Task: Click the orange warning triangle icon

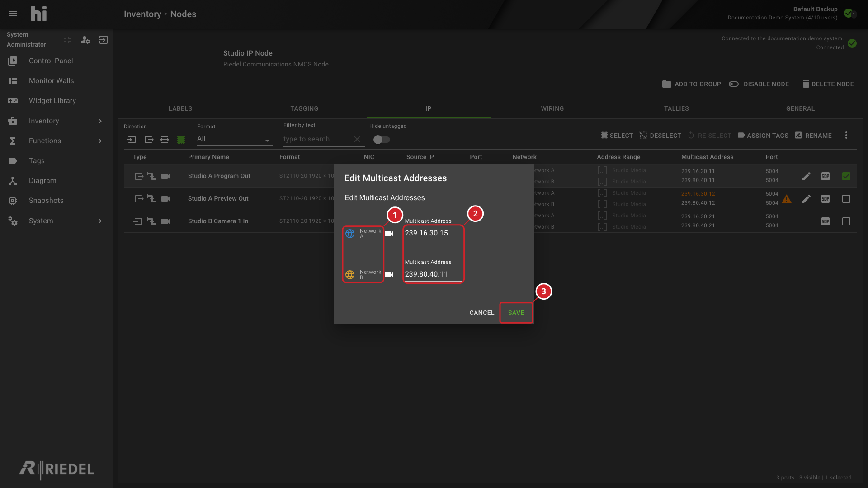Action: 787,199
